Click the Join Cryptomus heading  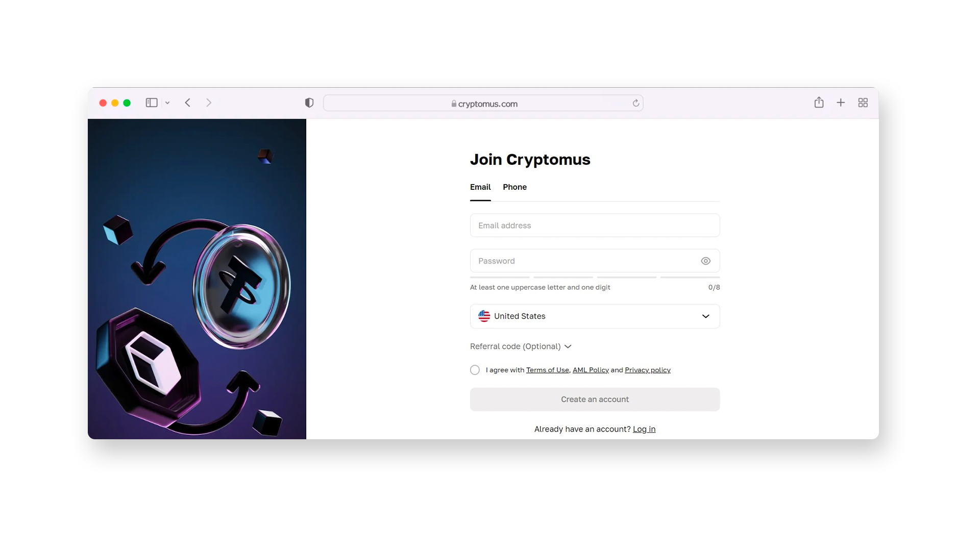[530, 160]
